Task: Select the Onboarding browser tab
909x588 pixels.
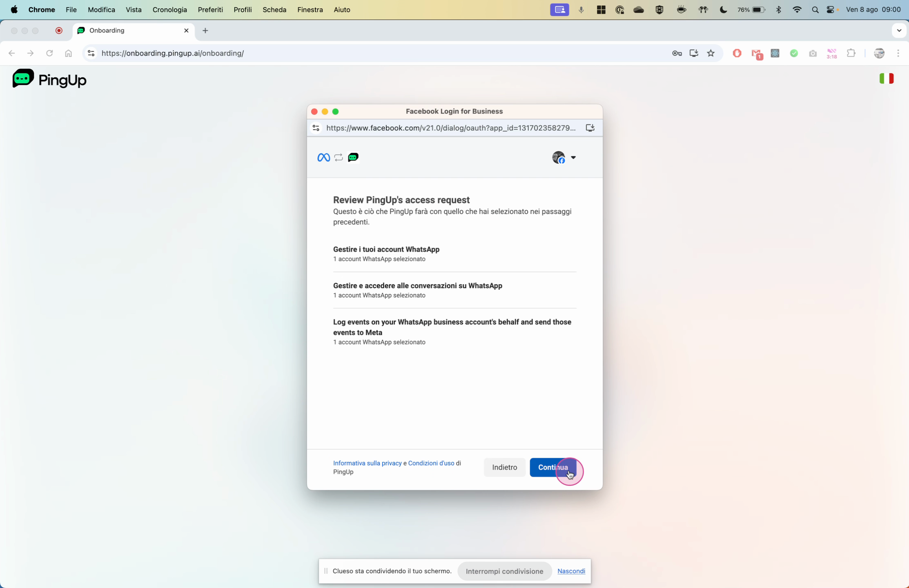Action: (x=133, y=31)
